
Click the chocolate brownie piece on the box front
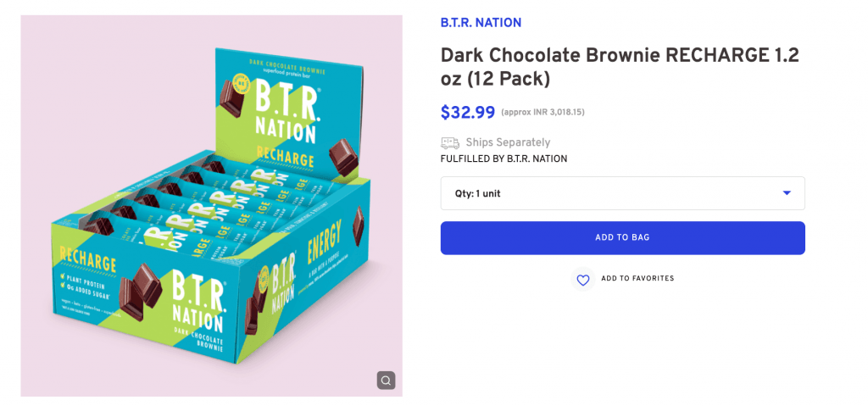142,286
